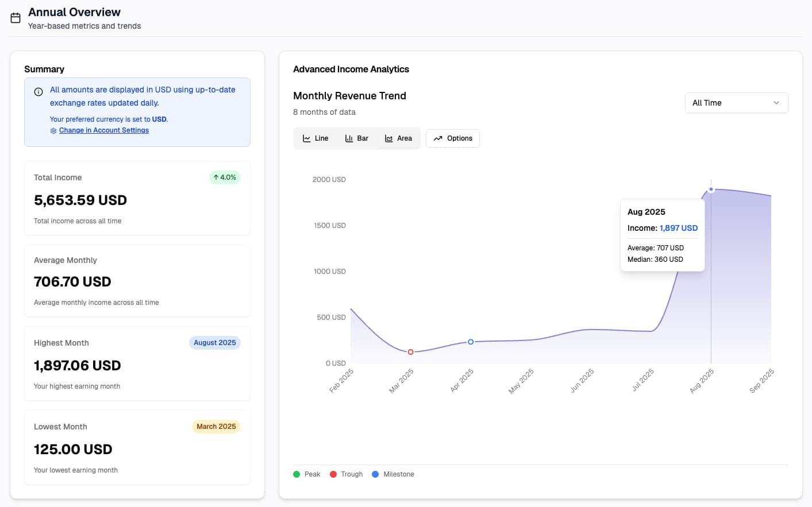Screen dimensions: 812x507
Task: Select the red Trough marker on March 2025
Action: pyautogui.click(x=410, y=351)
